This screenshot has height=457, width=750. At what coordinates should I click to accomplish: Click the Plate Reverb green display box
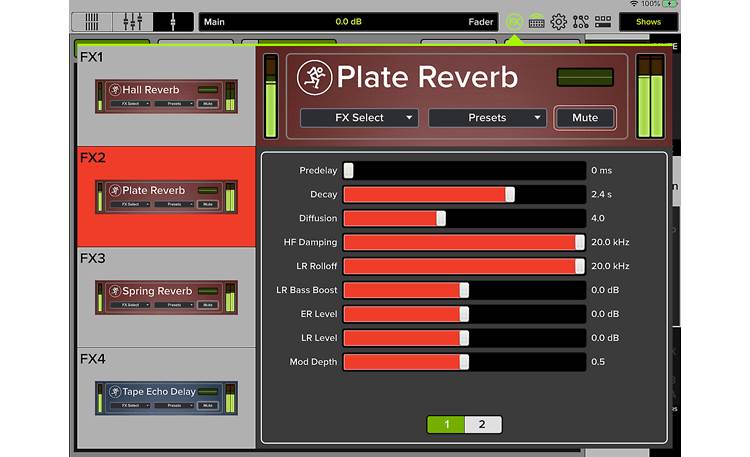coord(585,78)
